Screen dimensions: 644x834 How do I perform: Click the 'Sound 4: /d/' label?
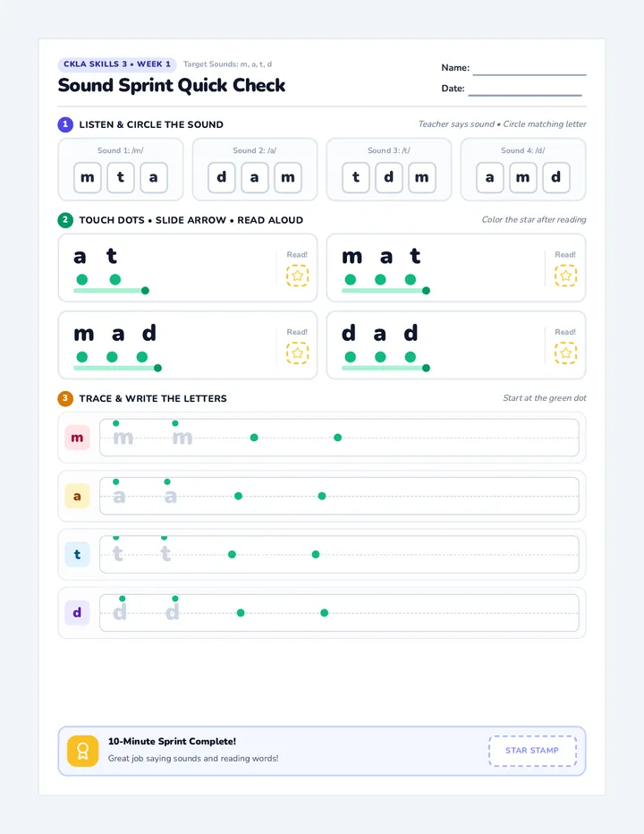coord(522,150)
